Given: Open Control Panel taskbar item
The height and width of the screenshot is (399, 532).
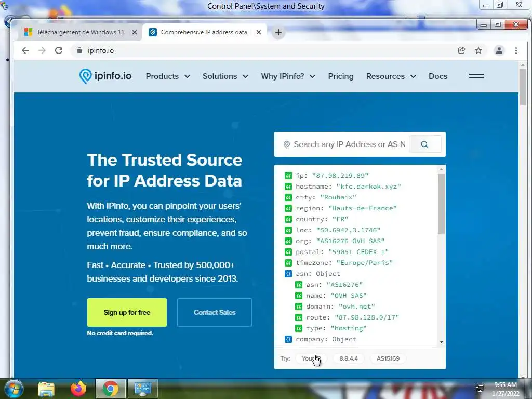Looking at the screenshot, I should point(142,389).
